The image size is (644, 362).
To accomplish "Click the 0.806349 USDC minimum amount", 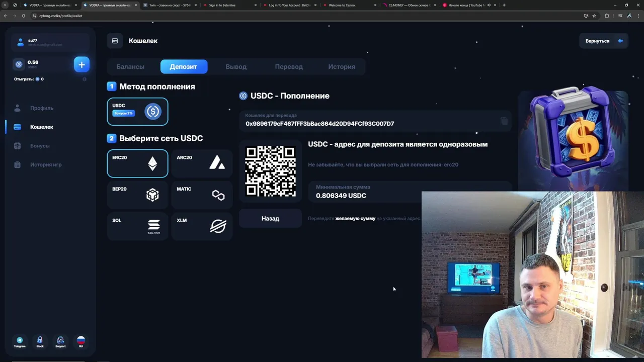I will point(341,196).
